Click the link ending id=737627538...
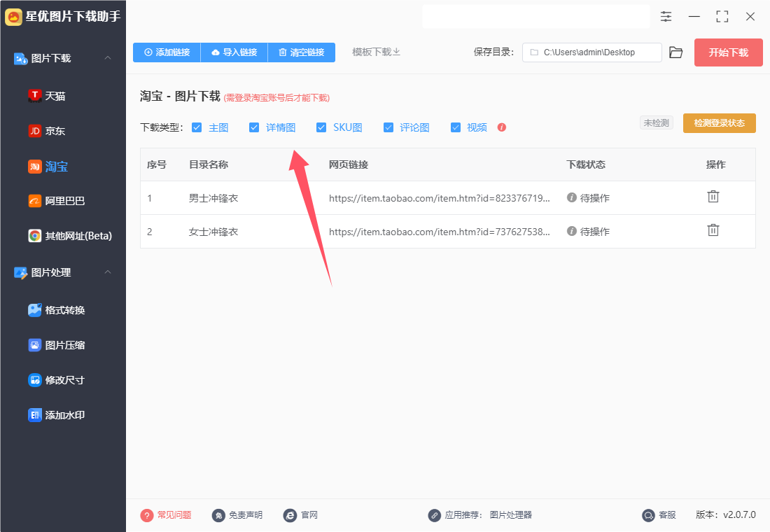This screenshot has height=532, width=770. click(440, 232)
